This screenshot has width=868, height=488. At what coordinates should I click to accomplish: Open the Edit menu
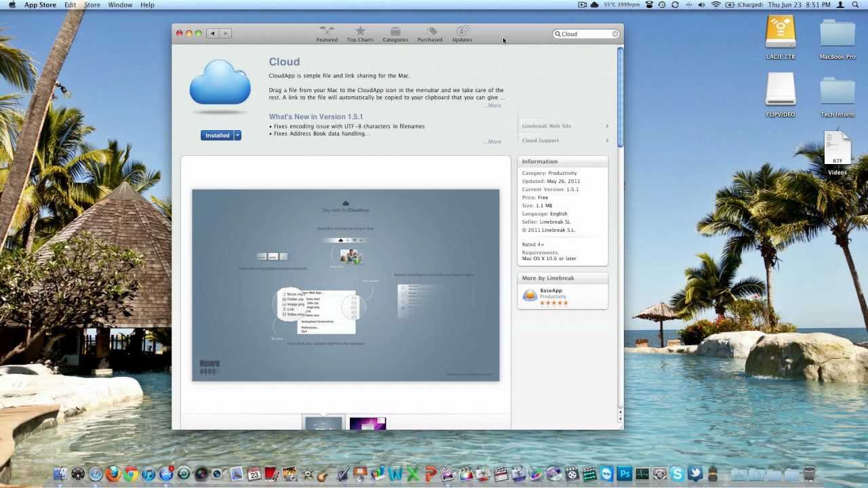(71, 5)
